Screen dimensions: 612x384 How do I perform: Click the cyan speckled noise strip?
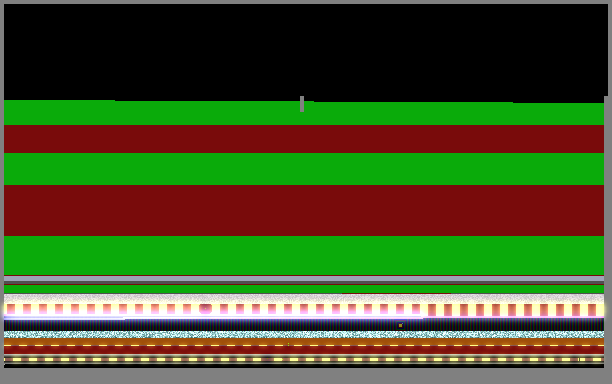coord(304,334)
